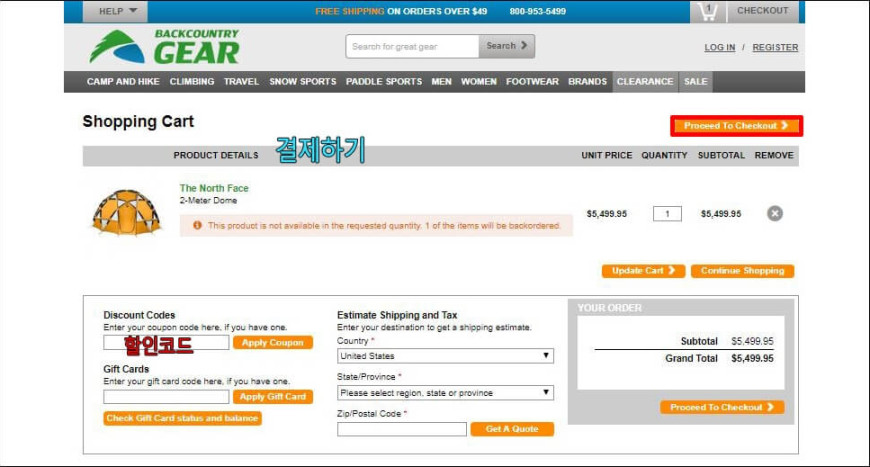Focus the gift card code field
Viewport: 870px width, 467px height.
pos(166,397)
